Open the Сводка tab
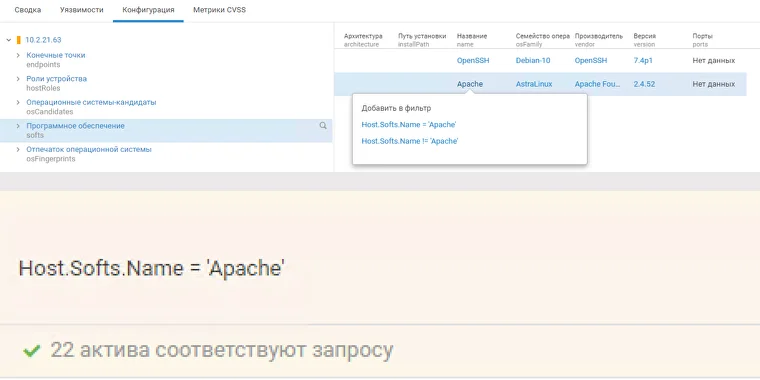The height and width of the screenshot is (380, 760). pos(28,10)
